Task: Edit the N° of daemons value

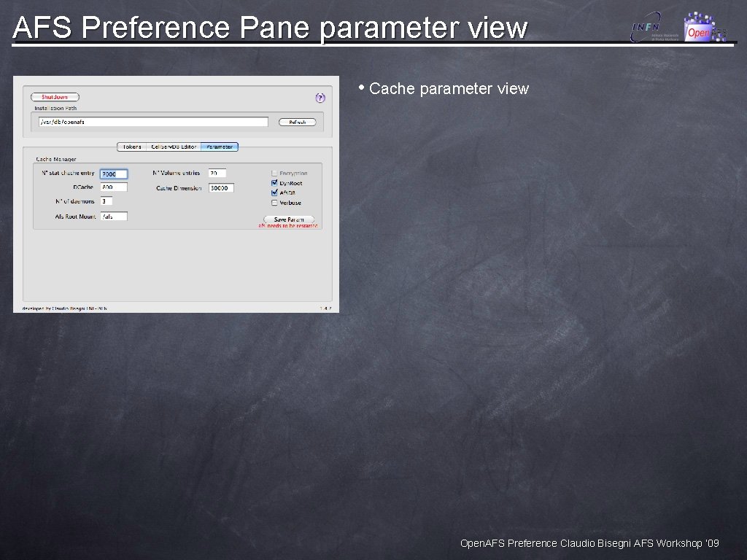Action: pos(107,201)
